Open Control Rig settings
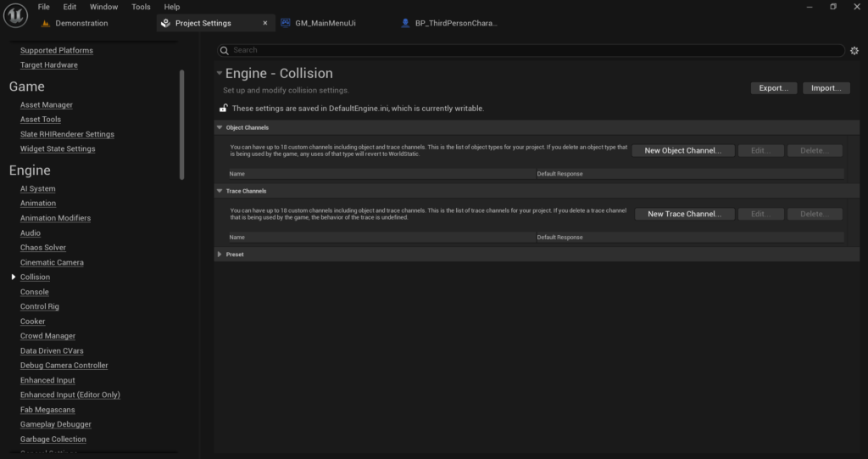Viewport: 868px width, 459px height. click(x=39, y=306)
